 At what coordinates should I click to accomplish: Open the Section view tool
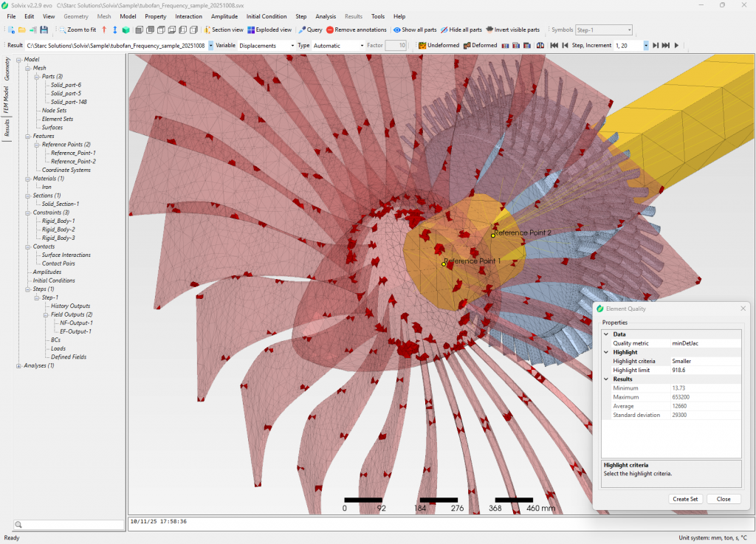point(224,30)
